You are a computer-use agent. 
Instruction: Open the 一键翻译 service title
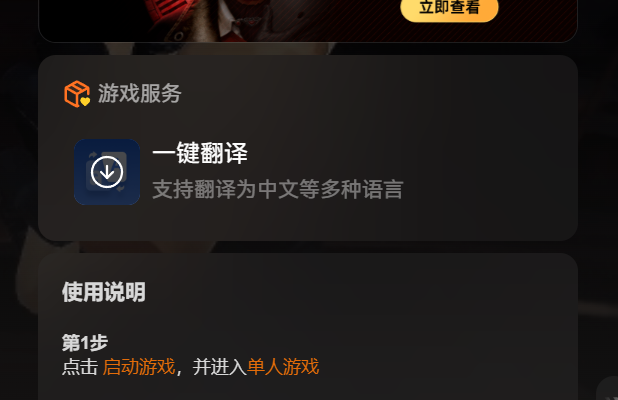200,153
